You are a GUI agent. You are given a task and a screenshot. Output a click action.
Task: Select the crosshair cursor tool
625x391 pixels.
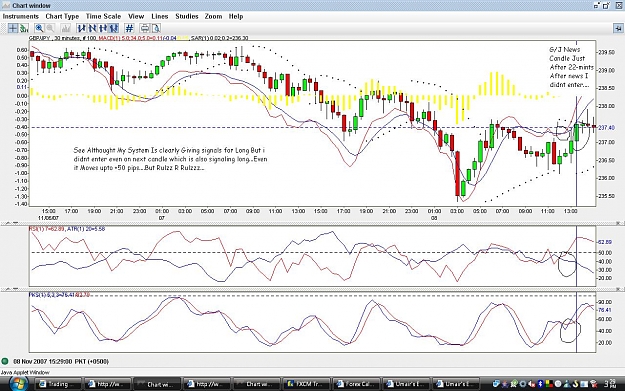point(13,28)
